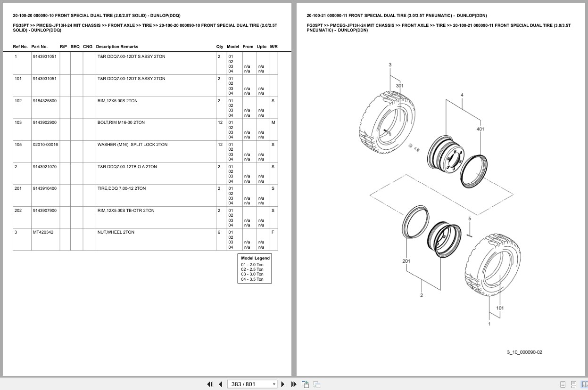This screenshot has height=390, width=588.
Task: Select description TIRE,DDQ 7.00-12 2TON
Action: [122, 188]
